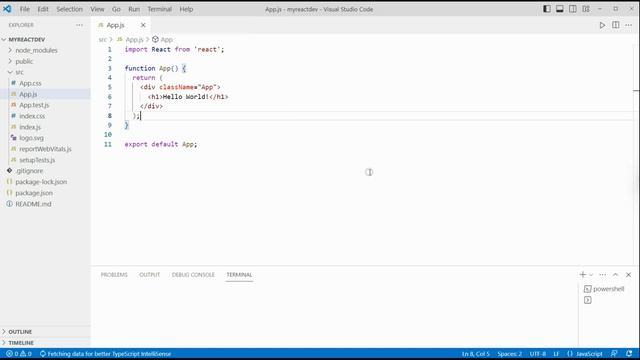Split the editor right
The image size is (640, 360).
point(616,25)
